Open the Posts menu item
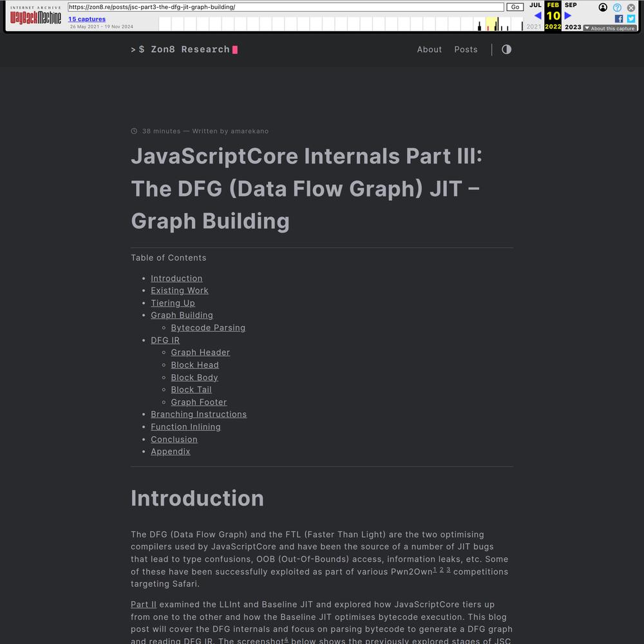This screenshot has height=644, width=644. point(466,50)
